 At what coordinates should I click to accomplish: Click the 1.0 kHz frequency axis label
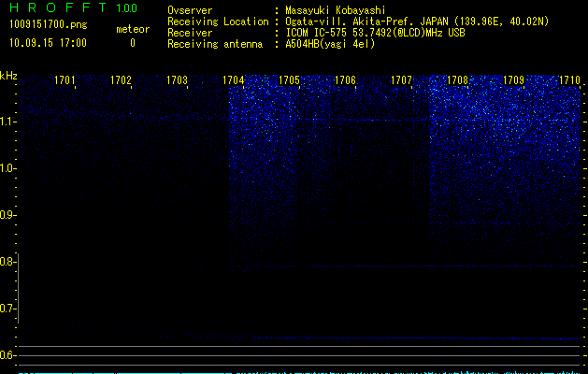tap(7, 168)
